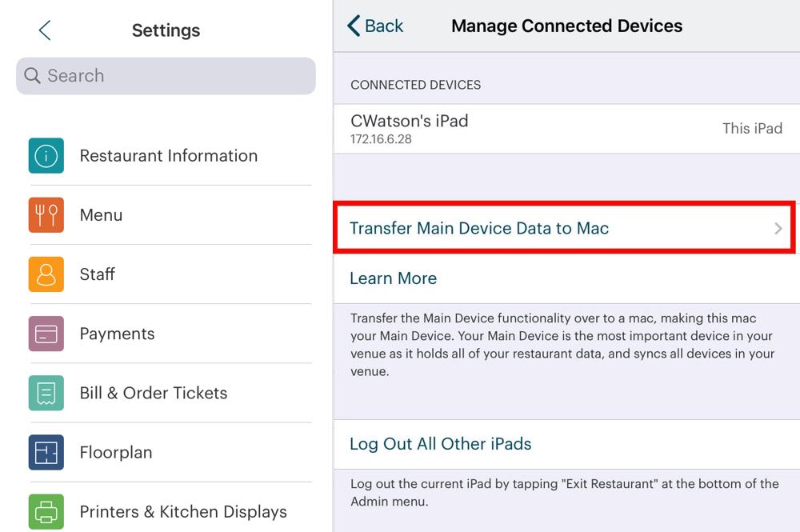Select the Bill & Order Tickets receipt icon

pos(46,393)
